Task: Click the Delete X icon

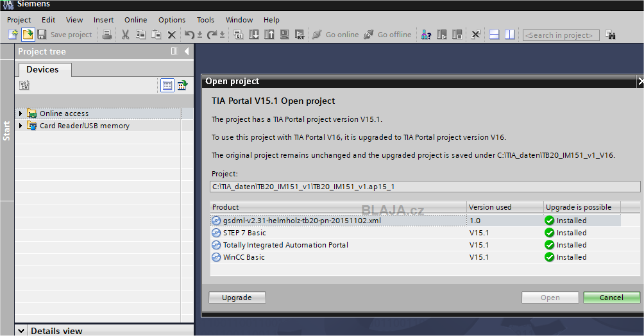Action: point(172,35)
